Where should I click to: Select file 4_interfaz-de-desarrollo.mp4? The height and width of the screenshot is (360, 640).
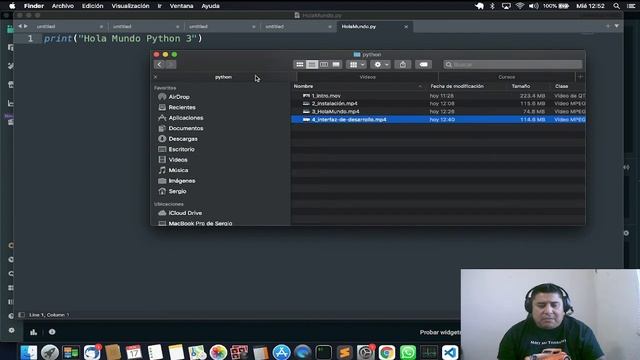(438, 120)
